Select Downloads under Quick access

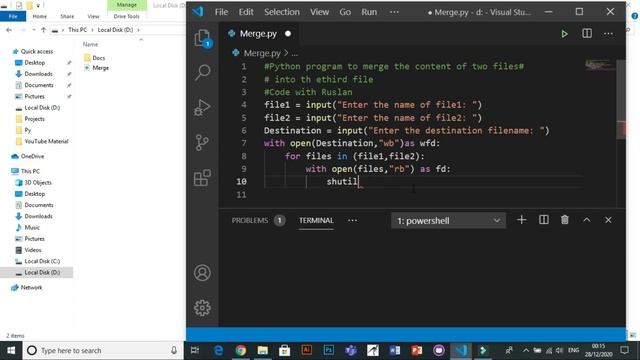[x=38, y=74]
